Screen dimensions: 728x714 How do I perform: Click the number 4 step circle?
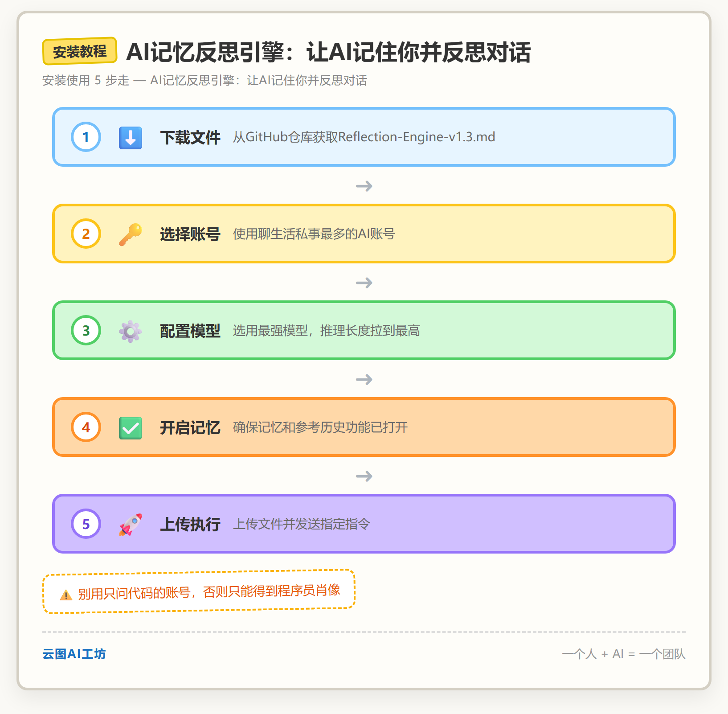click(86, 427)
